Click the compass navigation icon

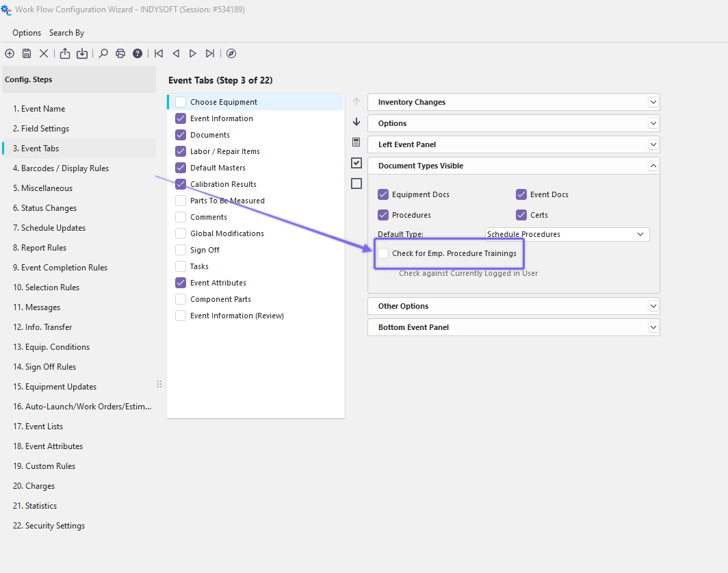(x=231, y=53)
